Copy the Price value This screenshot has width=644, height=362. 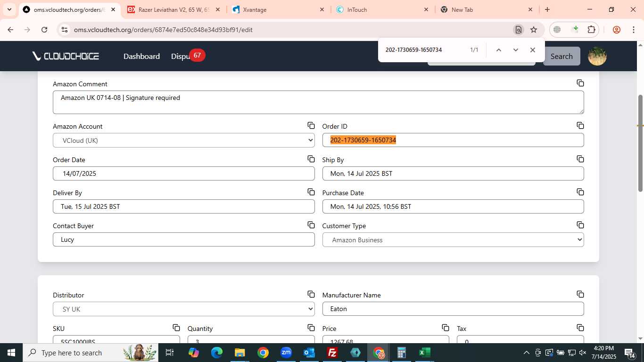click(446, 328)
